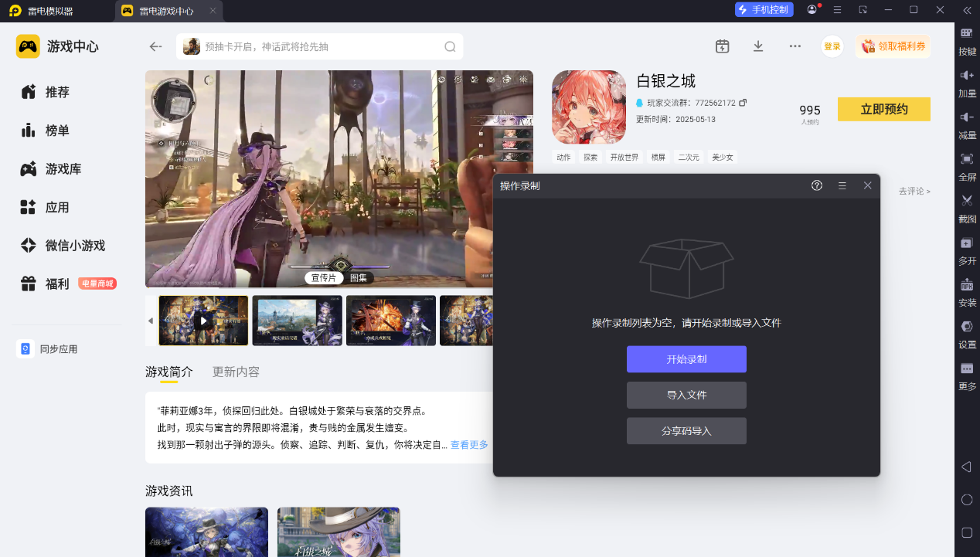Viewport: 980px width, 557px height.
Task: Open 同步应用 sync apps
Action: (x=48, y=349)
